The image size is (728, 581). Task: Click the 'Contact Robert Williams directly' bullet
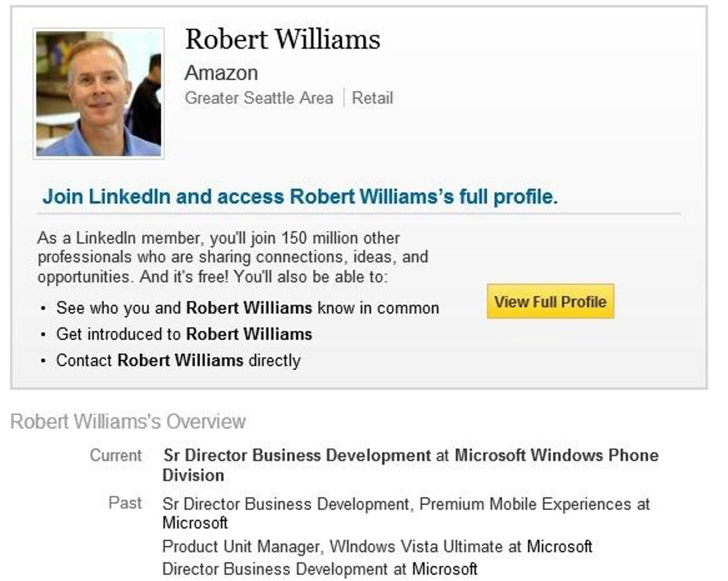pos(178,361)
